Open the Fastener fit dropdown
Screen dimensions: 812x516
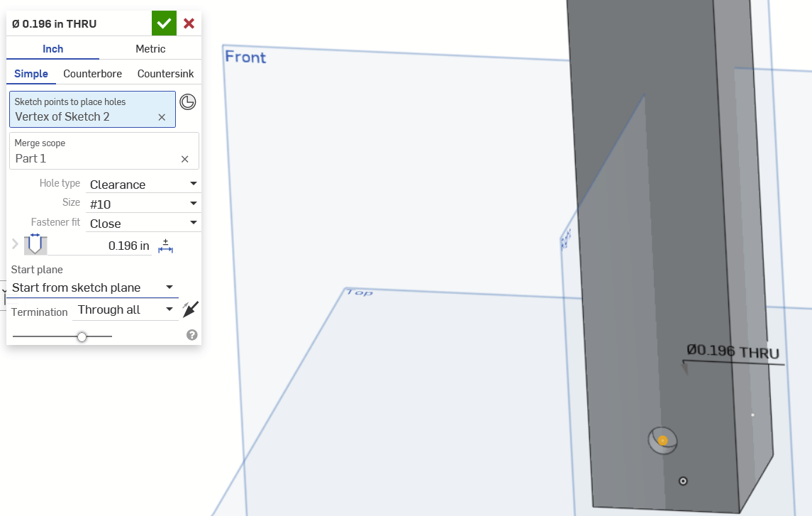pyautogui.click(x=143, y=224)
